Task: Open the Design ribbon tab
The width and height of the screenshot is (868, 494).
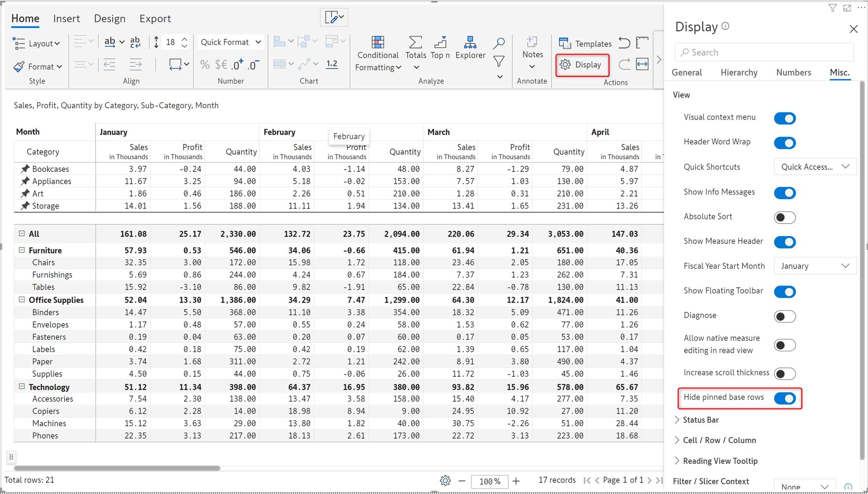Action: coord(110,18)
